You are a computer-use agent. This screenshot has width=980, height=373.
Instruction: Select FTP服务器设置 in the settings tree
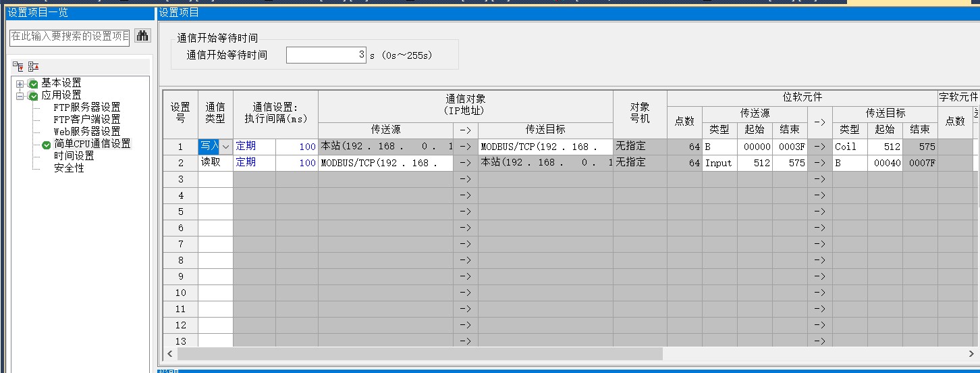click(x=86, y=107)
